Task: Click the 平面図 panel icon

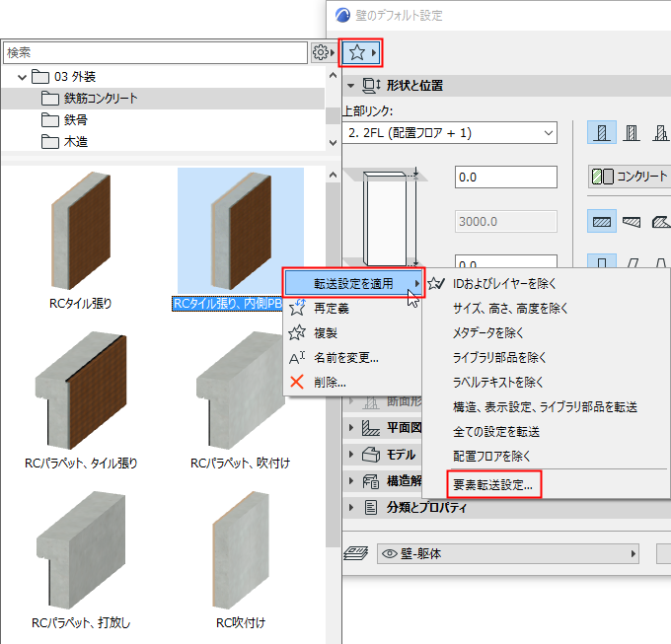Action: 371,428
